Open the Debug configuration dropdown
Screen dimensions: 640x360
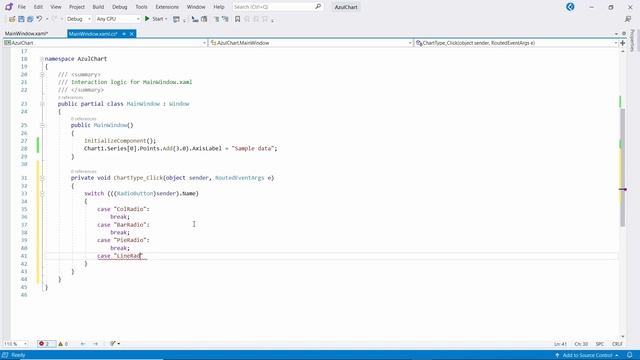tap(78, 19)
